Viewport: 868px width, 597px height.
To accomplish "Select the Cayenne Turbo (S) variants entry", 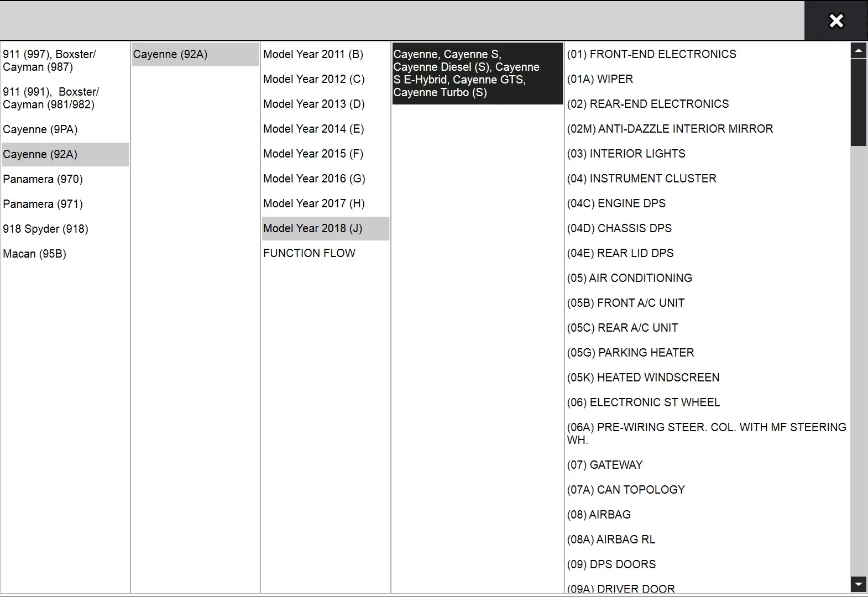I will (x=477, y=74).
